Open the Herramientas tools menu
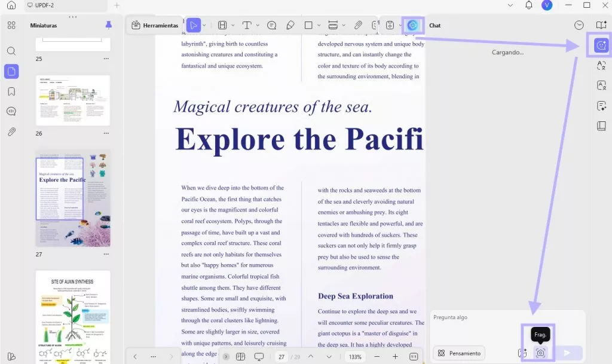612x364 pixels. [155, 25]
